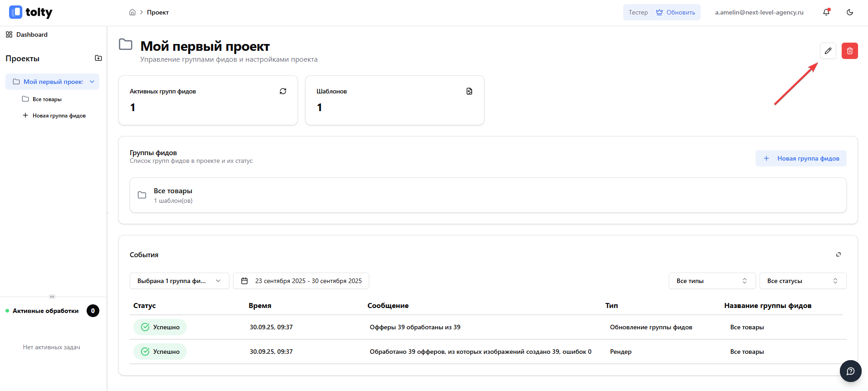The height and width of the screenshot is (391, 868).
Task: Open the date range picker
Action: click(x=301, y=281)
